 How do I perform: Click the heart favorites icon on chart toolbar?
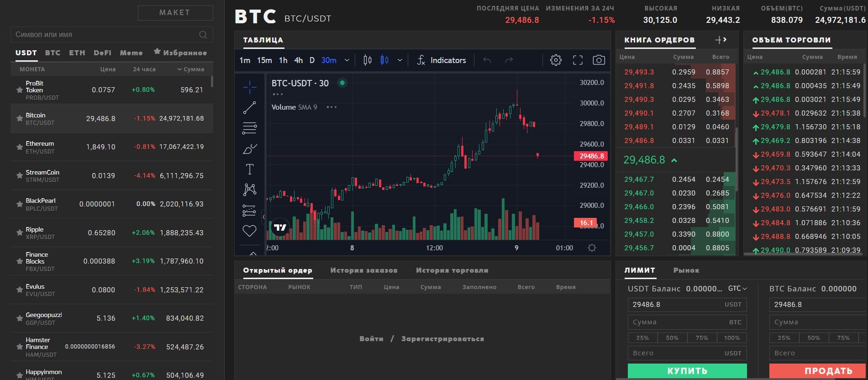point(250,231)
